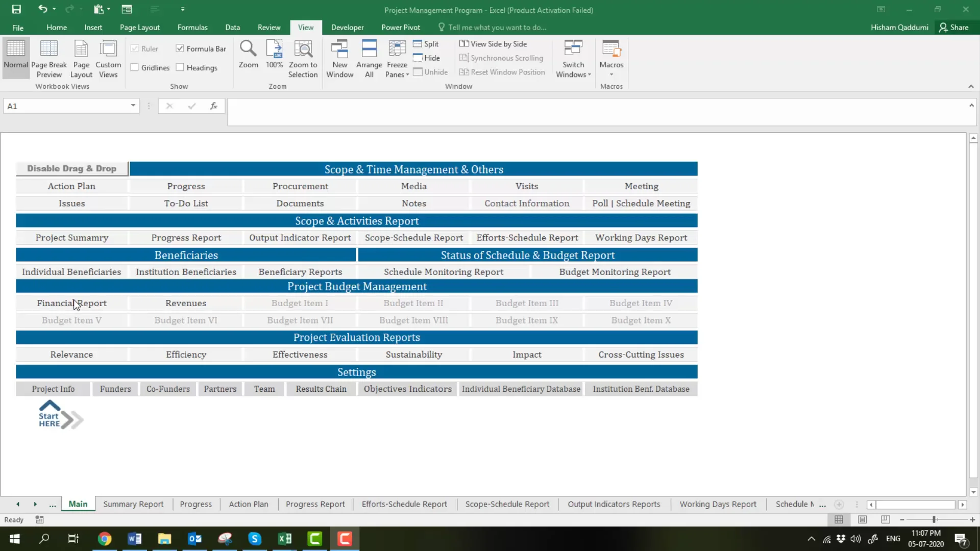Open the Objectives Indicators settings button

407,389
